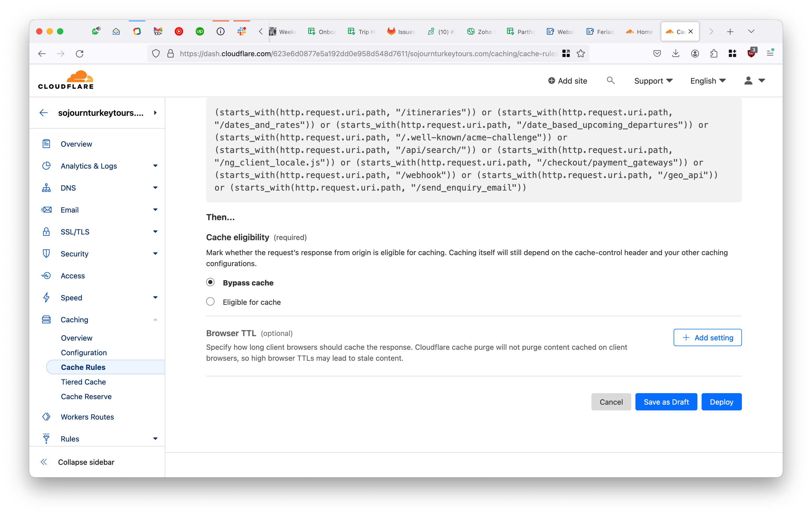Open the English language dropdown

707,81
